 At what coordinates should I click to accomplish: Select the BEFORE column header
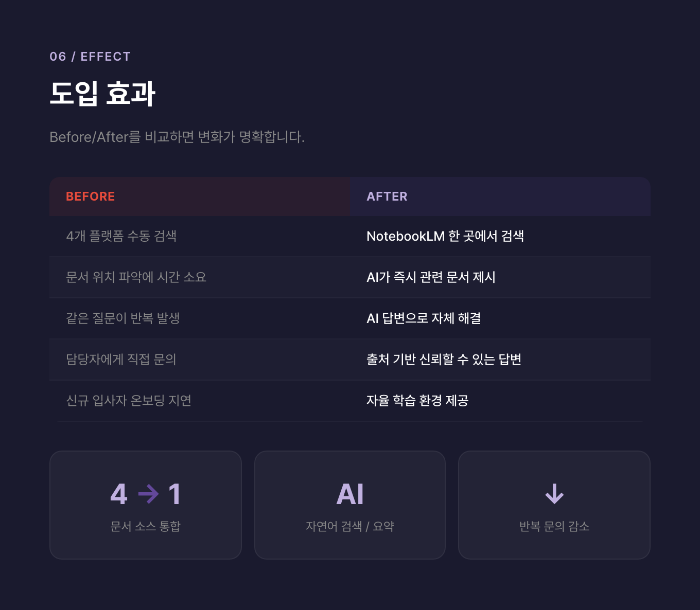click(91, 196)
